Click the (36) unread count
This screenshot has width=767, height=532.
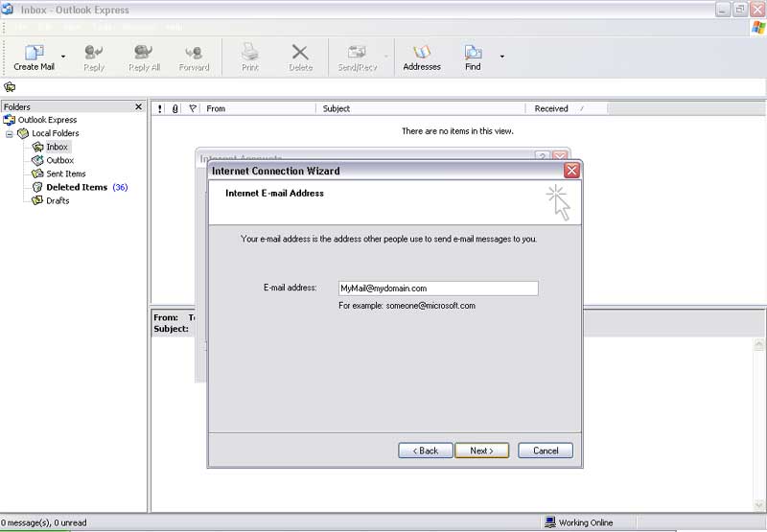[x=120, y=187]
